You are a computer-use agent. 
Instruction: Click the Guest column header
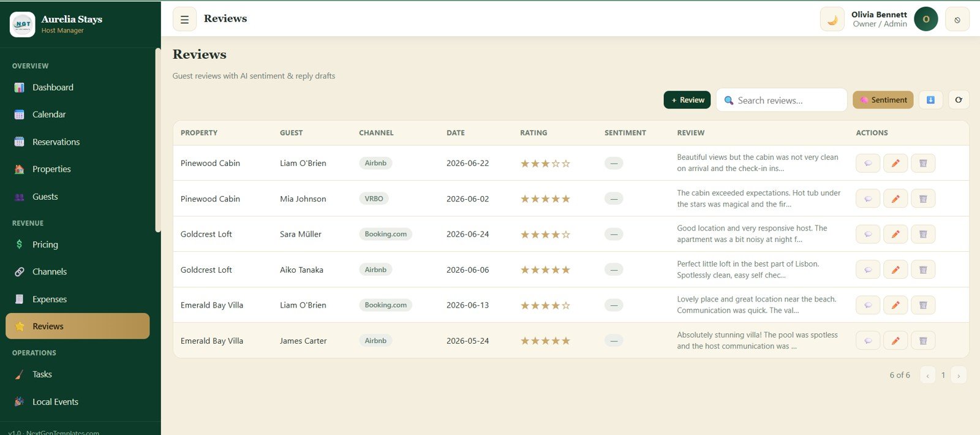click(x=292, y=133)
